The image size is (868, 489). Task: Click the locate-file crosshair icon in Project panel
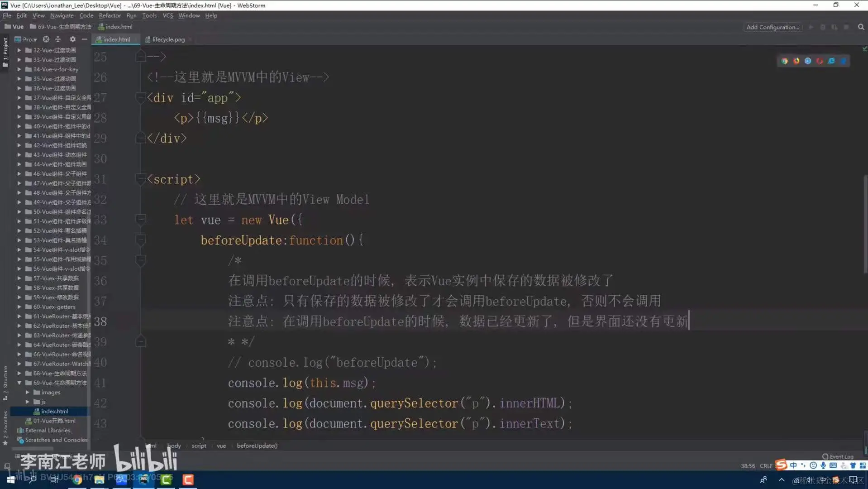(x=46, y=39)
